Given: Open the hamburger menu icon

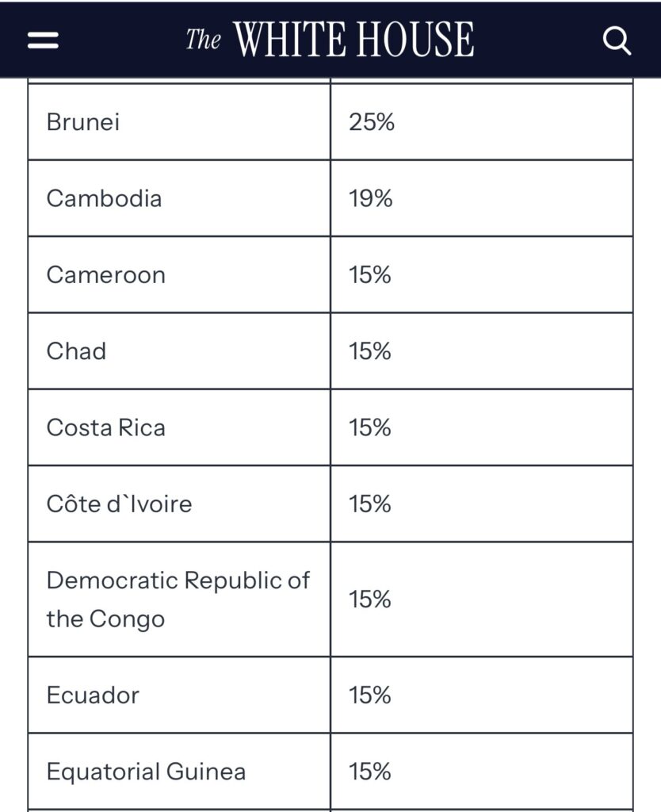Looking at the screenshot, I should [43, 40].
